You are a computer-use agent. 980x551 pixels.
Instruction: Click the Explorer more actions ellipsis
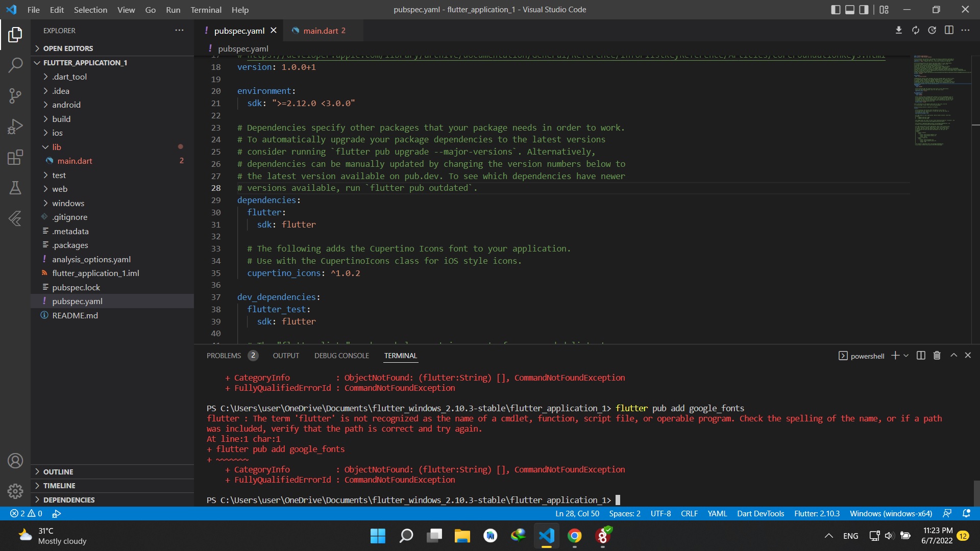(179, 31)
